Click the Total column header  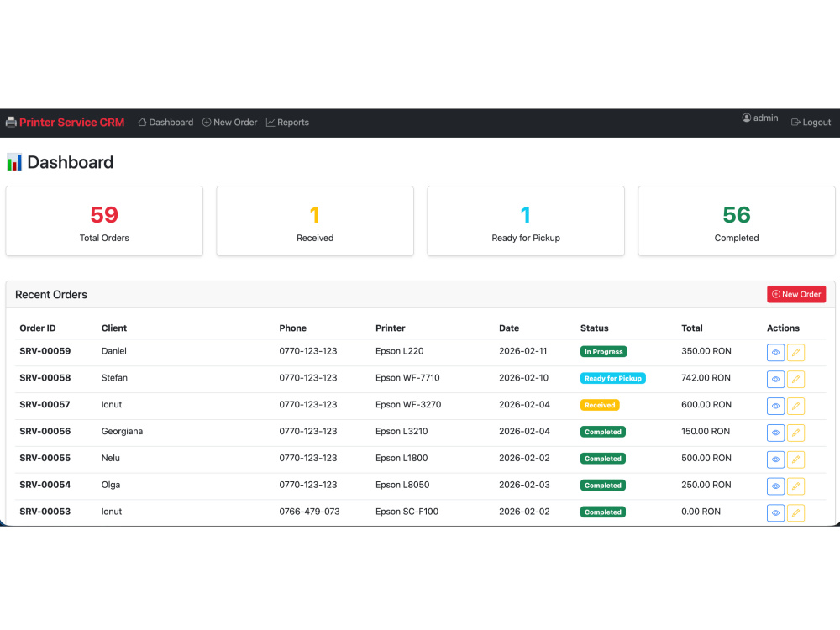(691, 328)
